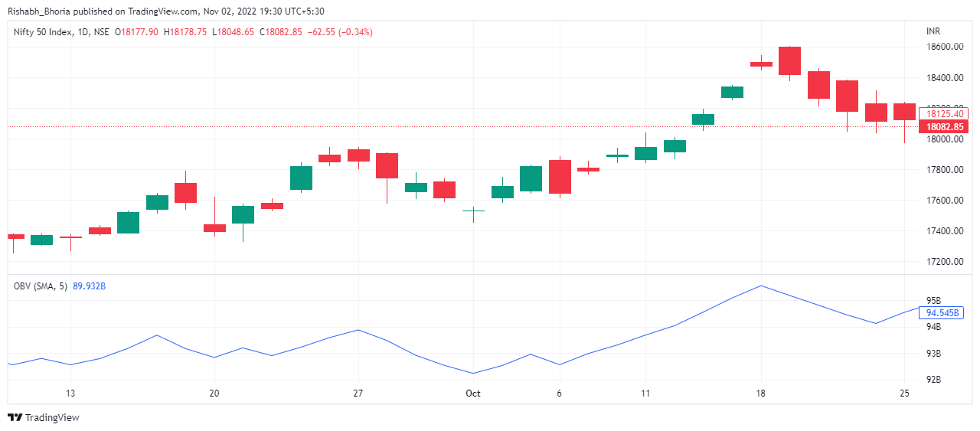Select the INR currency label

pyautogui.click(x=933, y=31)
